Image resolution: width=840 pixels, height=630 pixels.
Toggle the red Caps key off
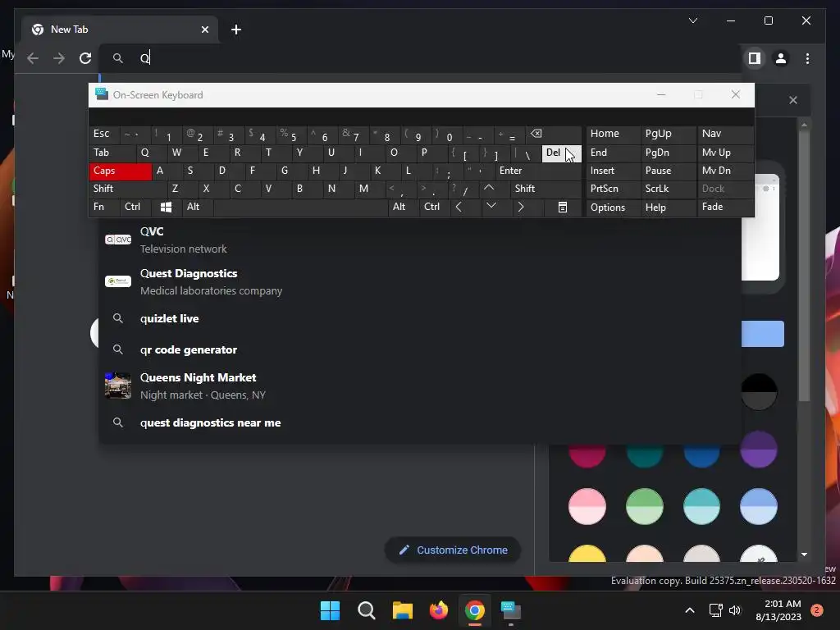120,171
